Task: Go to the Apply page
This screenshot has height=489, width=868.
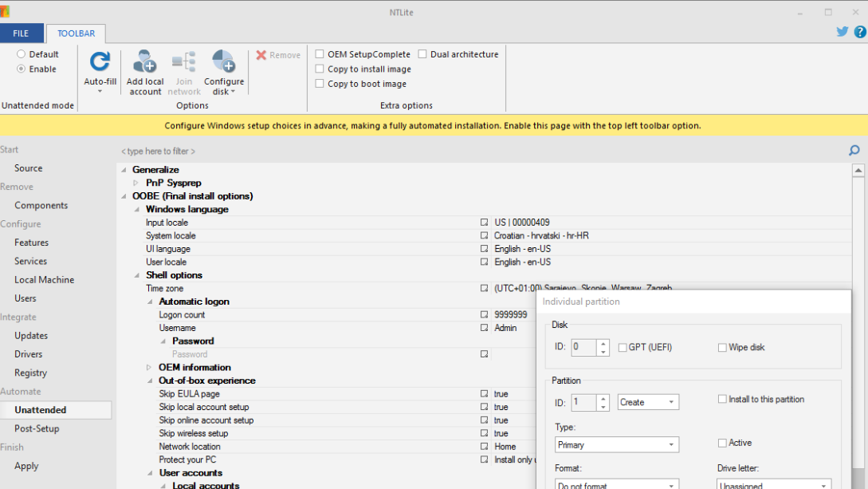Action: click(26, 466)
